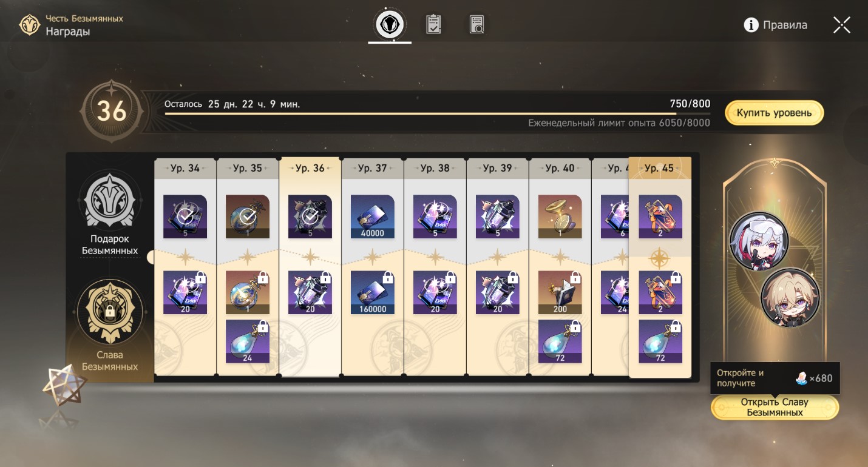Click locked 160000 credits reward
Image resolution: width=868 pixels, height=467 pixels.
pyautogui.click(x=373, y=292)
